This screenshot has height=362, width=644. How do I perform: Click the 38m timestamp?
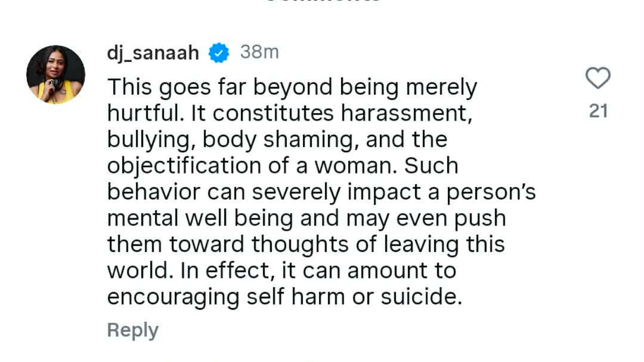[259, 52]
